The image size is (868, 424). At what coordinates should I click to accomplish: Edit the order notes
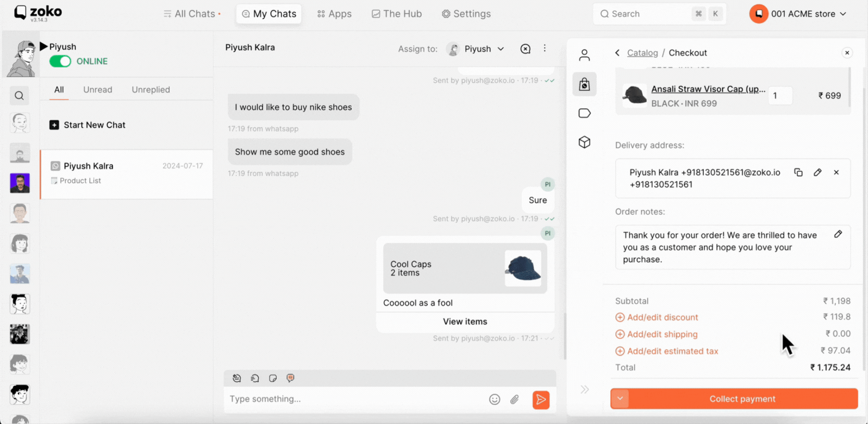(838, 234)
